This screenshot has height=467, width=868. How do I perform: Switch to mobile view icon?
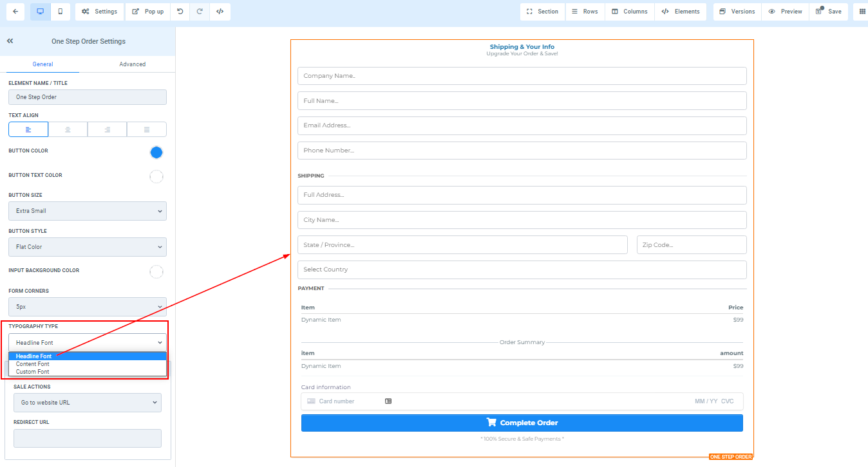tap(61, 12)
